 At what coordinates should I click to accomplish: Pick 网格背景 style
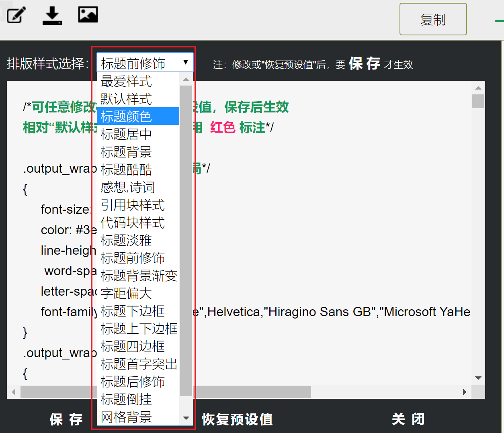138,417
